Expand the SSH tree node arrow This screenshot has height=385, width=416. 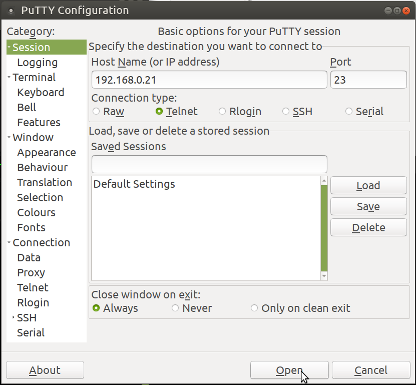click(x=14, y=317)
